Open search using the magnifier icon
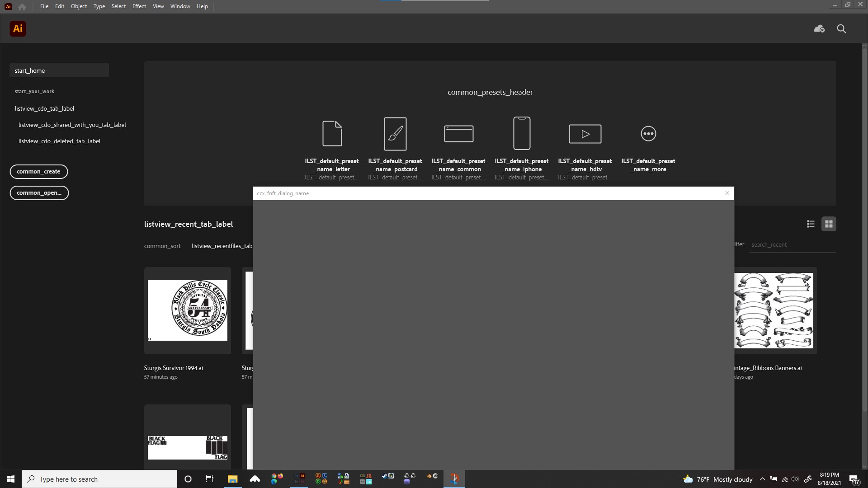Image resolution: width=868 pixels, height=488 pixels. click(841, 28)
